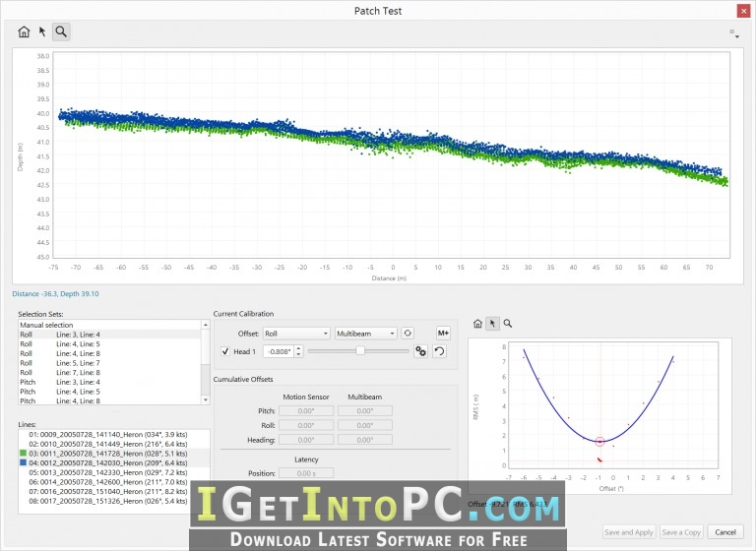Open the Multibeam dropdown
The image size is (756, 551).
366,334
